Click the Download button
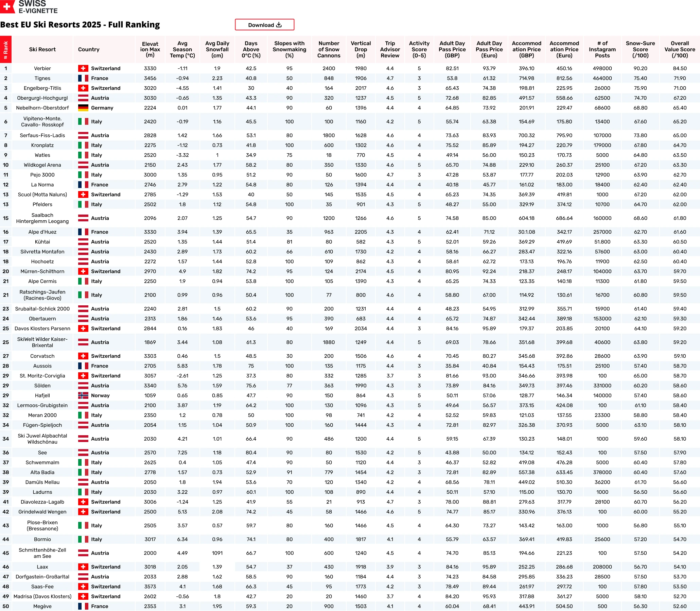The width and height of the screenshot is (700, 611). point(264,24)
